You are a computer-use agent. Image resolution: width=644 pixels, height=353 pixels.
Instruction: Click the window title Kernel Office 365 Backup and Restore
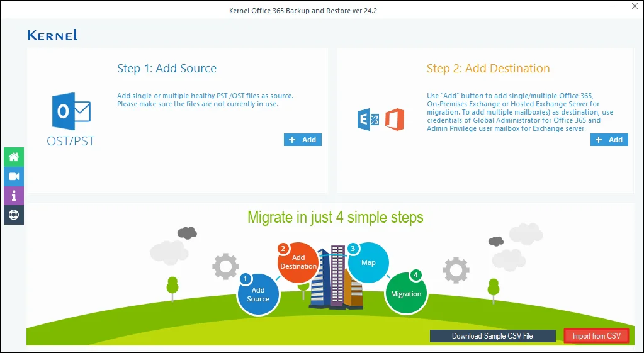[303, 11]
